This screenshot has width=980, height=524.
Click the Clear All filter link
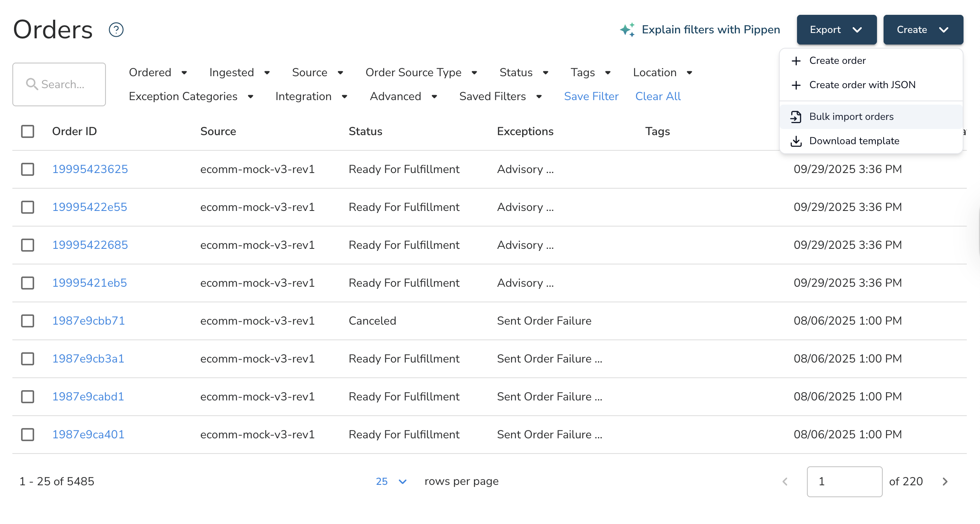pos(658,96)
